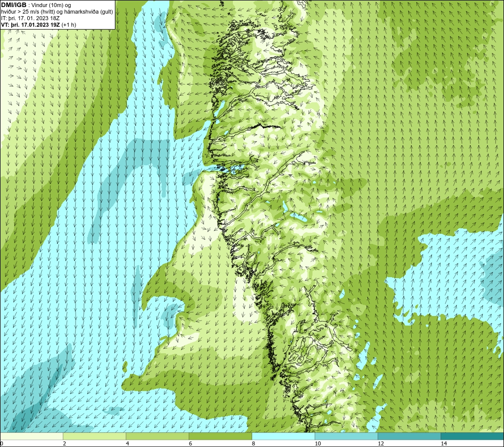Click the "6" scale label
This screenshot has width=504, height=447.
coord(191,444)
